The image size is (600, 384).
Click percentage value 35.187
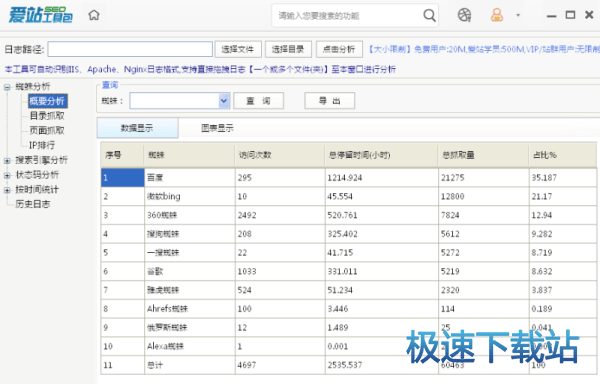pyautogui.click(x=544, y=178)
